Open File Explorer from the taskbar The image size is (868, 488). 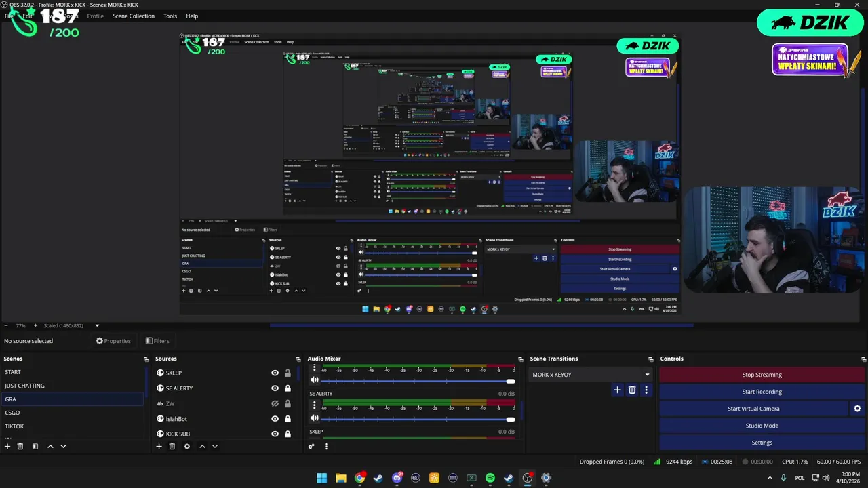341,478
